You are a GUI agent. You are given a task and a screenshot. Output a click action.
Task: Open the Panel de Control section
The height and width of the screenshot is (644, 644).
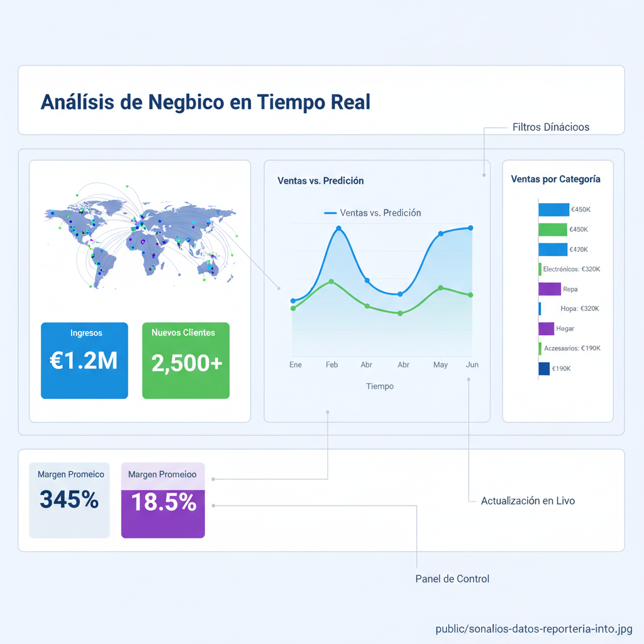click(452, 579)
